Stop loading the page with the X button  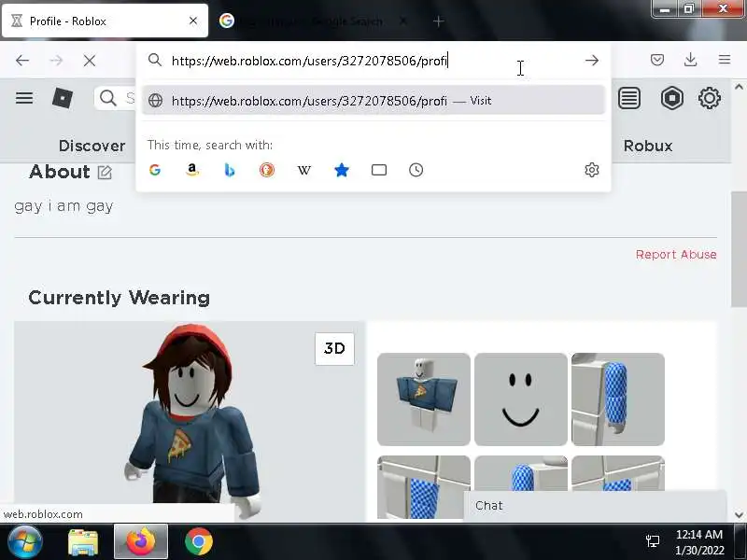[89, 61]
